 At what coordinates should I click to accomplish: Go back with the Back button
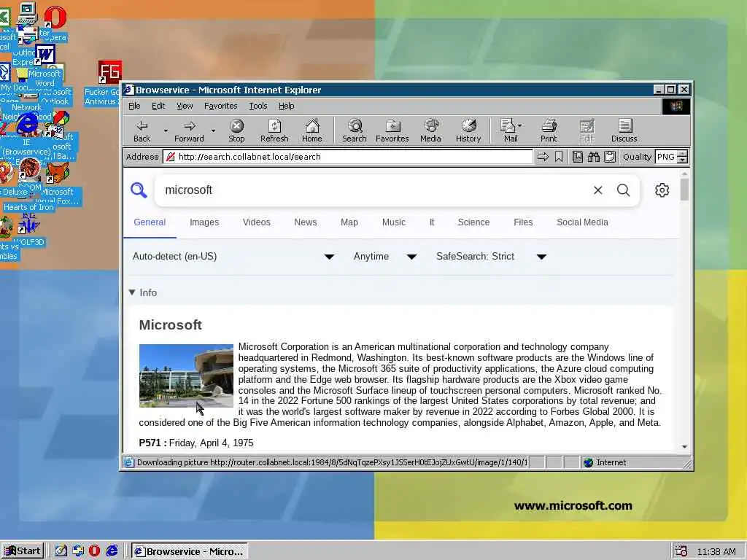pyautogui.click(x=142, y=131)
